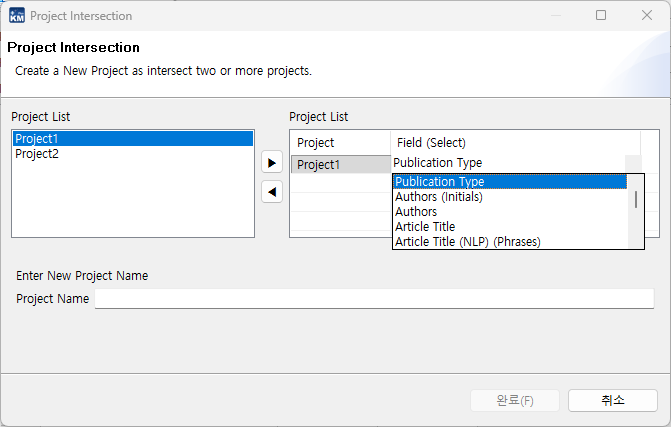Open Publication Type field combo box

tap(509, 163)
